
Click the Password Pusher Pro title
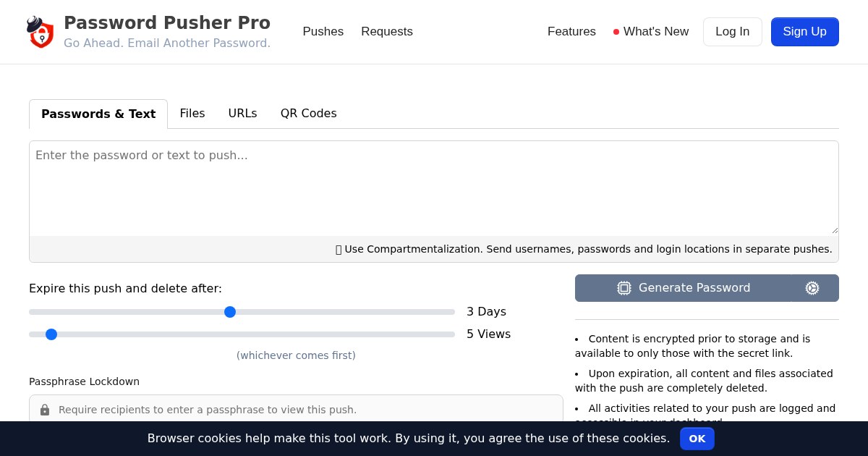click(x=167, y=23)
